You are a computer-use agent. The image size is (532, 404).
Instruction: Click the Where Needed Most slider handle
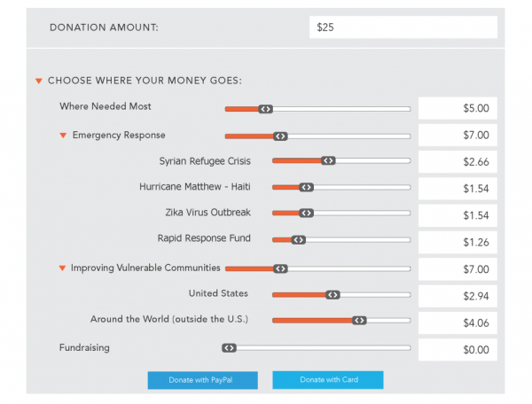click(x=266, y=109)
